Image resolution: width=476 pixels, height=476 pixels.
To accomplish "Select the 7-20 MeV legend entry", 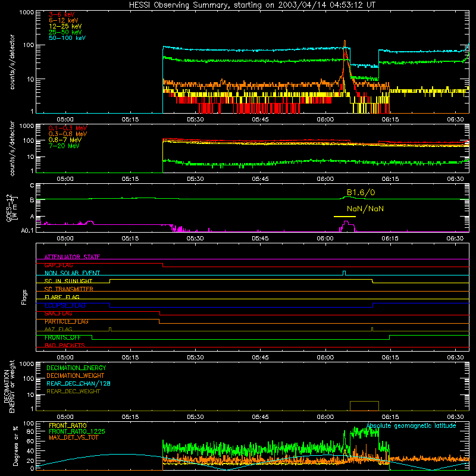I will 64,146.
